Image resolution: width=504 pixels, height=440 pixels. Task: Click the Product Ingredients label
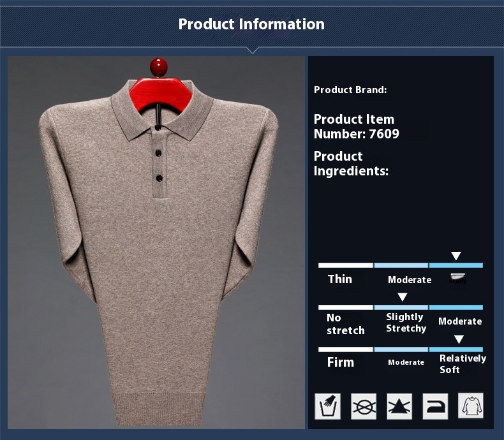pyautogui.click(x=350, y=163)
